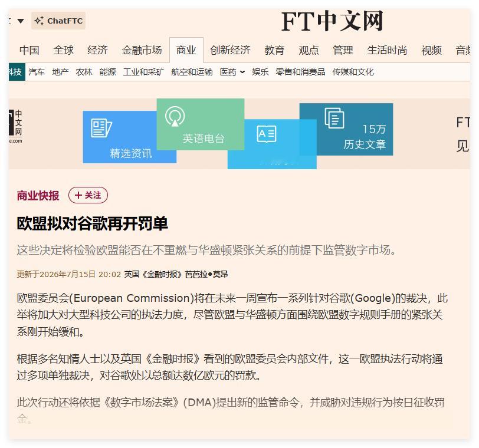This screenshot has width=479, height=448.
Task: Open the 地产 sub-category
Action: [x=60, y=72]
